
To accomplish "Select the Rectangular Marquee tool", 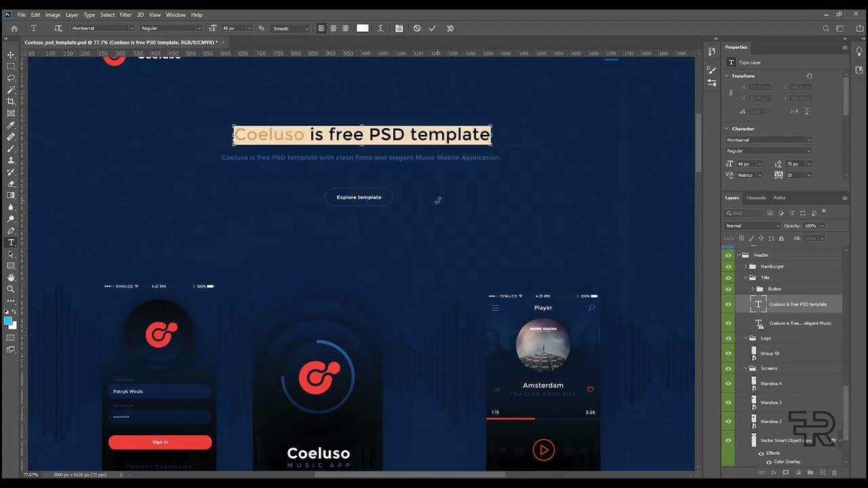I will click(x=11, y=66).
